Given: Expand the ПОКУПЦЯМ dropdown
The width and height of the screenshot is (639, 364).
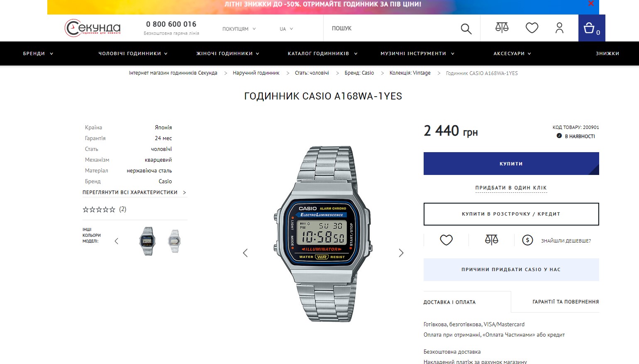Looking at the screenshot, I should pyautogui.click(x=239, y=29).
